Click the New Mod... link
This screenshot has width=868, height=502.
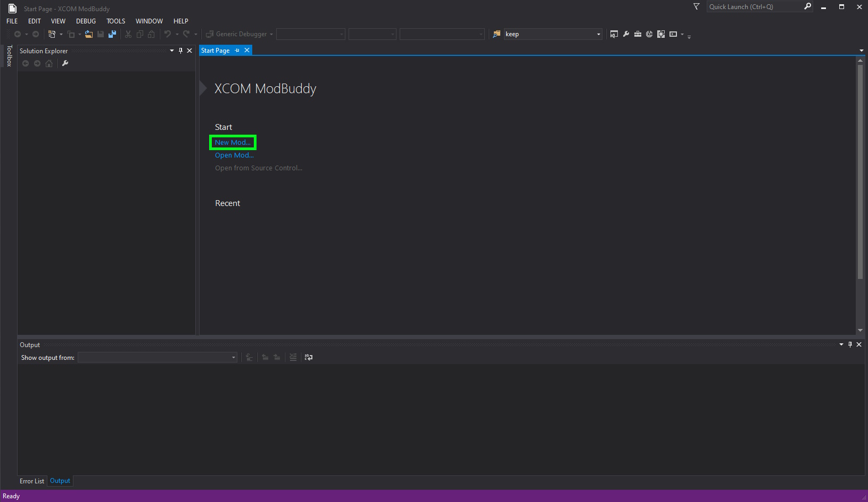[233, 143]
